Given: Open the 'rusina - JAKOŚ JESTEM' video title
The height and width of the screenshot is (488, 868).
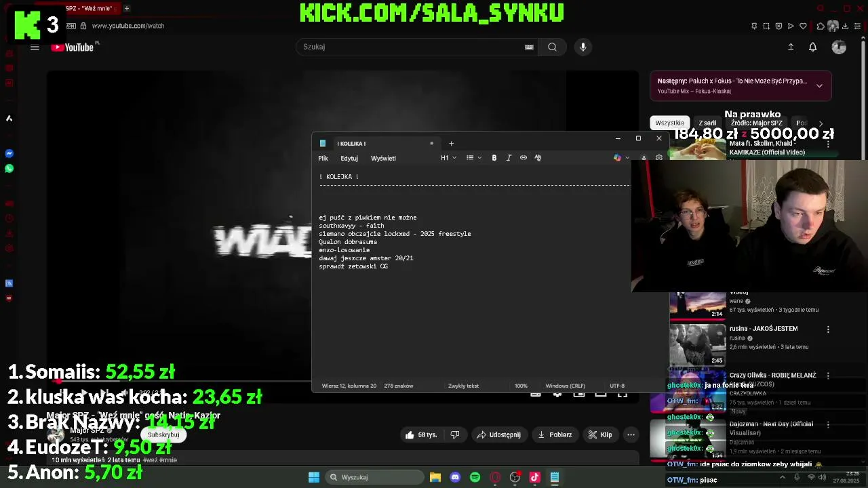Looking at the screenshot, I should click(x=764, y=329).
